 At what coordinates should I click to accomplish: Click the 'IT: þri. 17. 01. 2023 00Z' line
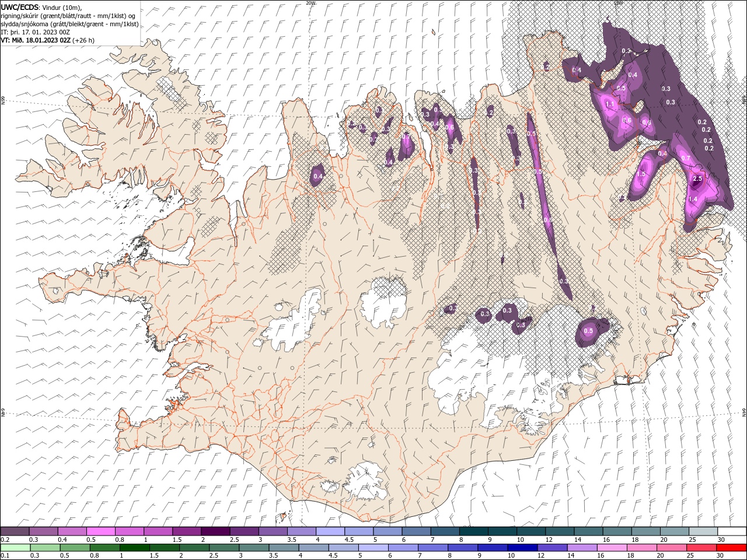tap(34, 32)
